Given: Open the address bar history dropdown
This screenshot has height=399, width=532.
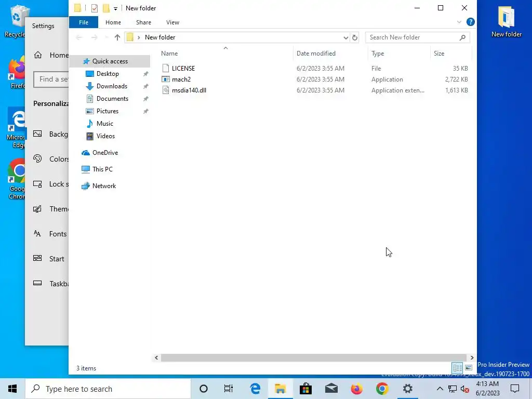Looking at the screenshot, I should pos(345,37).
